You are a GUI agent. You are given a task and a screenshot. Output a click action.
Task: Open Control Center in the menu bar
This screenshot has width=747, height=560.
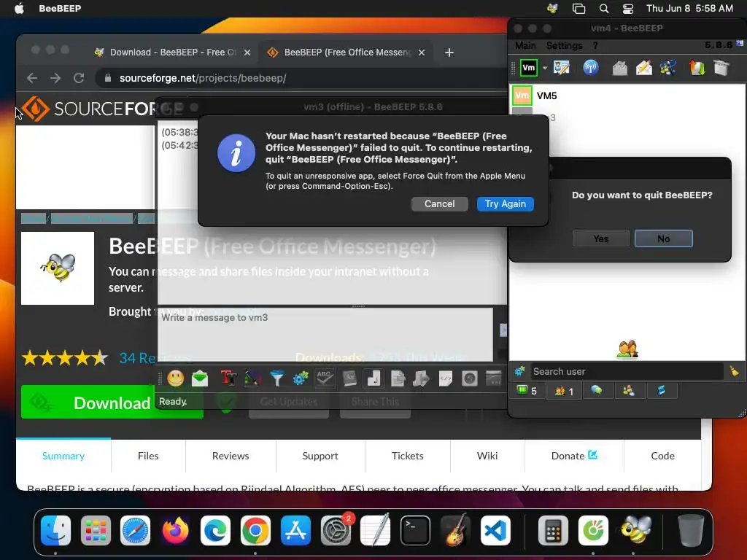click(x=628, y=9)
